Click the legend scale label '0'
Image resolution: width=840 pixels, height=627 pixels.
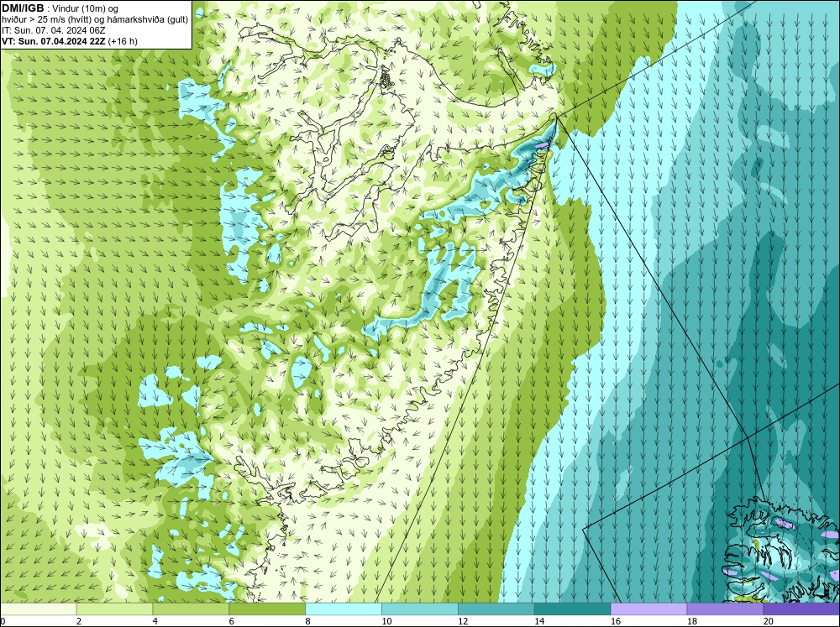pos(3,621)
